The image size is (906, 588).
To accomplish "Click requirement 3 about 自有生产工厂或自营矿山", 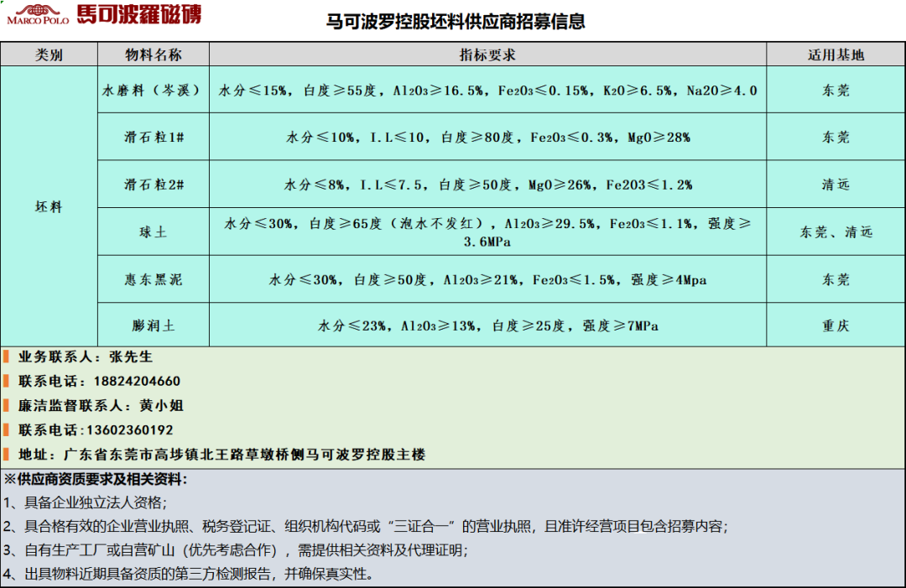I will tap(235, 550).
